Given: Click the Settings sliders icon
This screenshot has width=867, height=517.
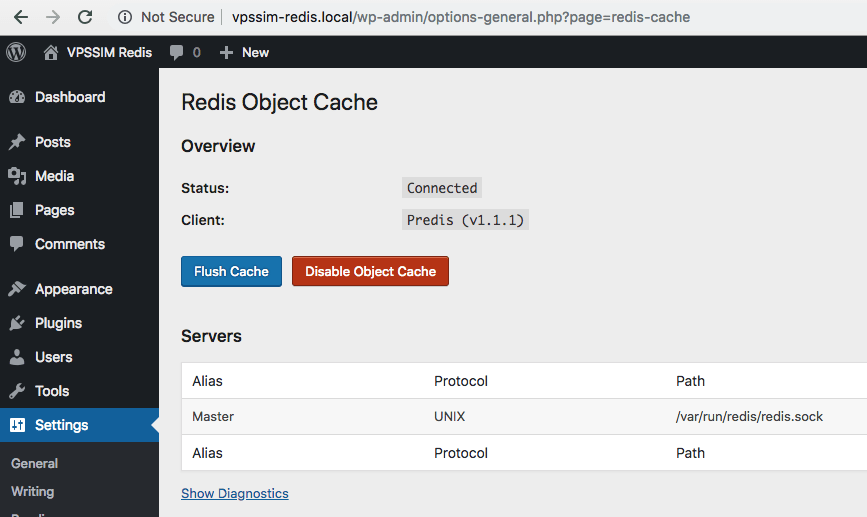Looking at the screenshot, I should pos(17,425).
